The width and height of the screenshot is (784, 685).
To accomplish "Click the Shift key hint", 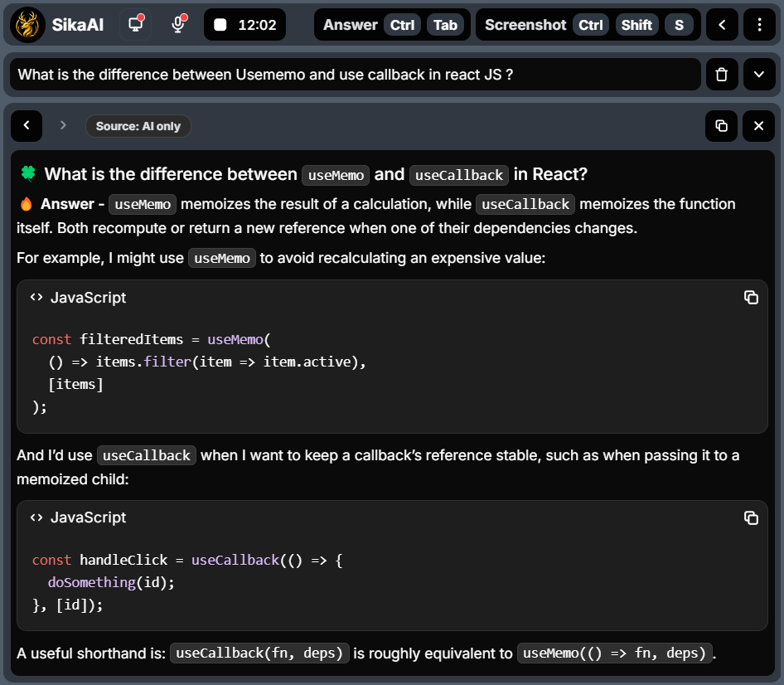I will point(636,25).
